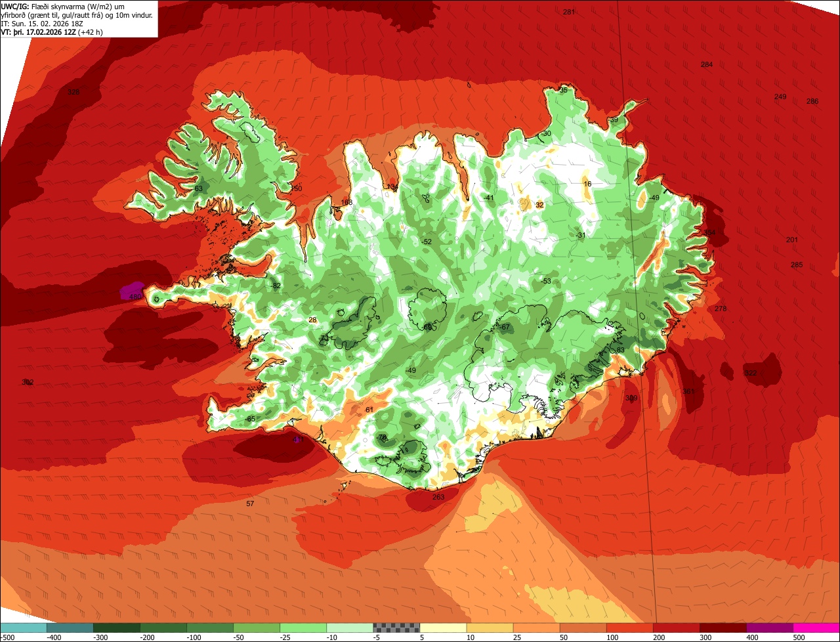Click the '-52' value in central north Iceland
Viewport: 840px width, 642px height.
pos(427,242)
